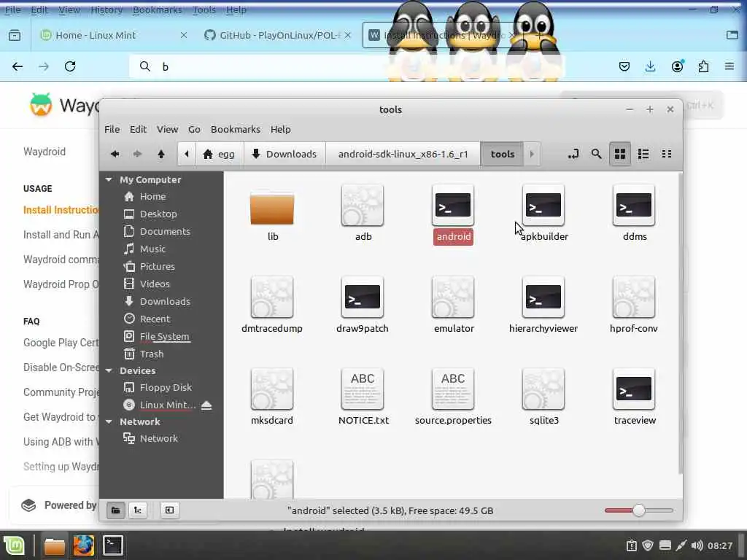Viewport: 747px width, 560px height.
Task: Show tree view in sidebar
Action: [x=138, y=510]
